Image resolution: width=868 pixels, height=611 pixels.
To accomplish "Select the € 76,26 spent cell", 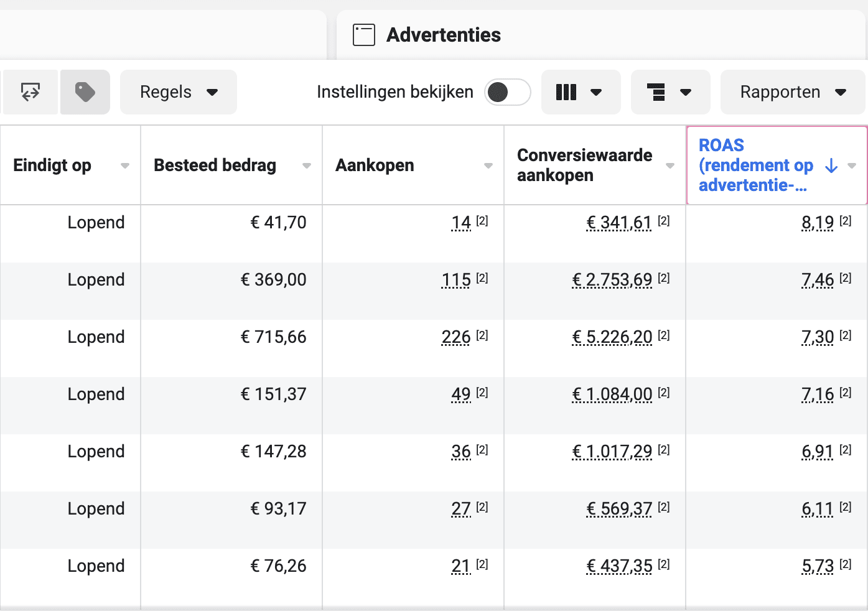I will 231,577.
